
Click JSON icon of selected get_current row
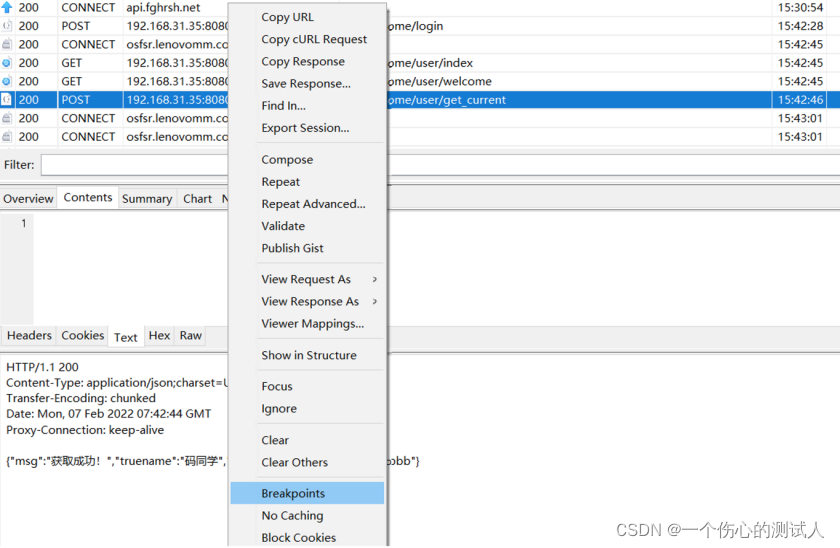(x=6, y=100)
